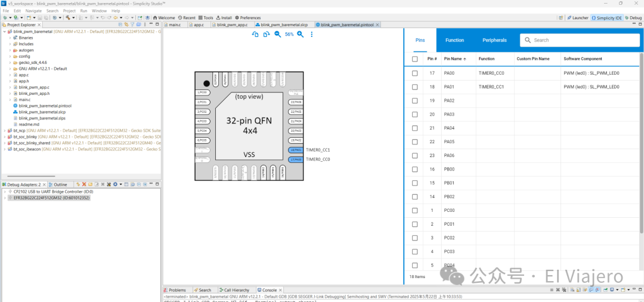Screen dimensions: 644x302
Task: Close the Project Explorer view
Action: click(x=39, y=24)
